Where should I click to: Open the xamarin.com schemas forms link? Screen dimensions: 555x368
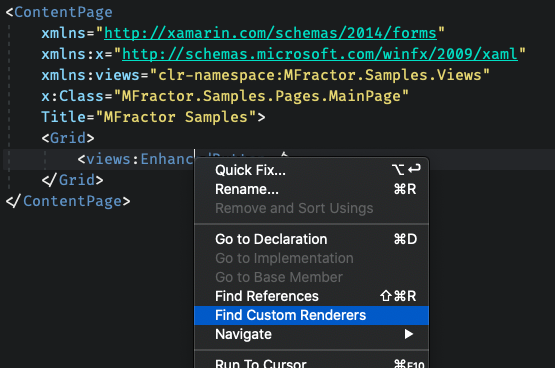[270, 33]
